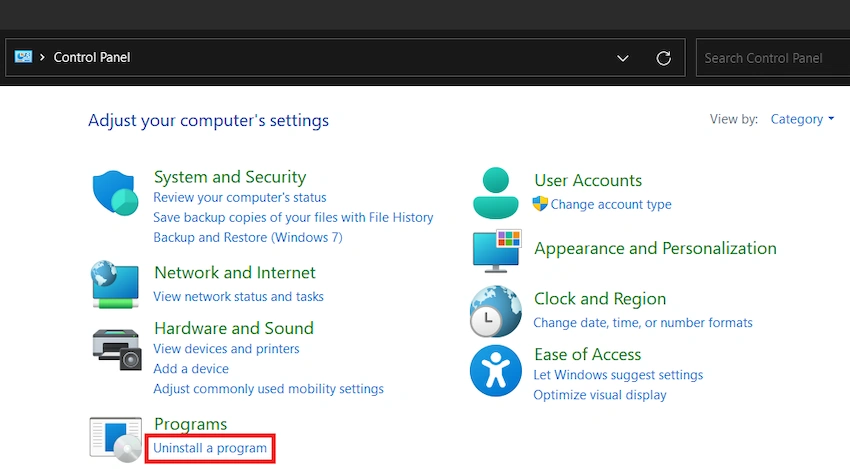Click the Network and Internet globe icon
This screenshot has width=850, height=469.
click(x=114, y=284)
